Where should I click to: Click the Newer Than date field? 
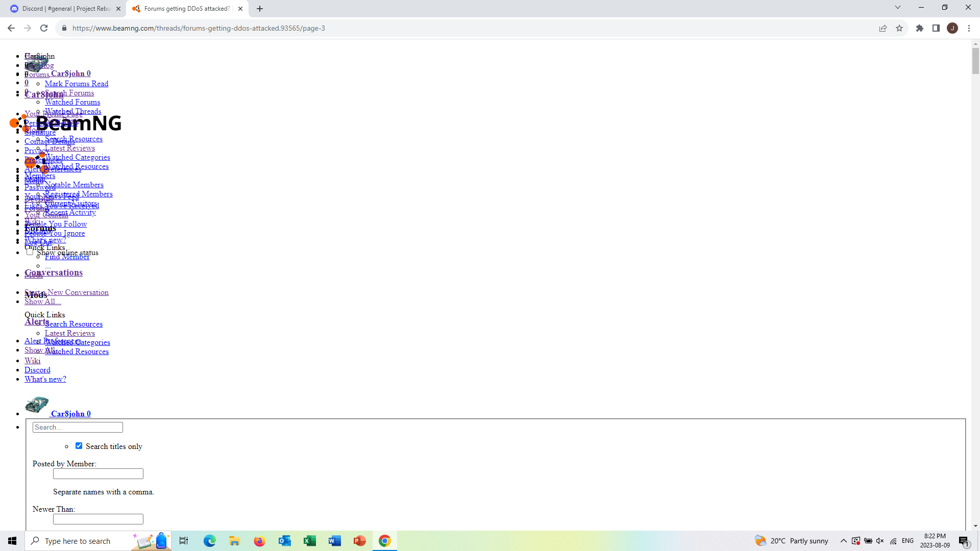pos(98,519)
